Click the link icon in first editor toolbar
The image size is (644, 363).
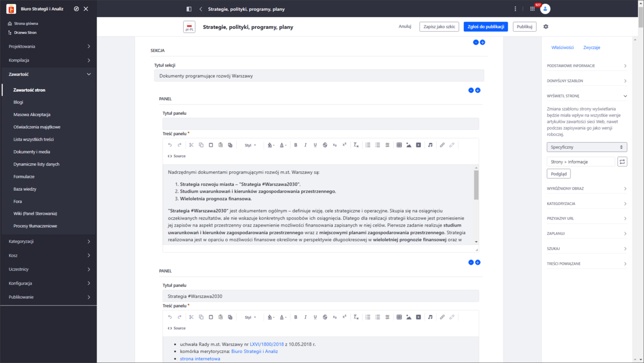coord(442,145)
